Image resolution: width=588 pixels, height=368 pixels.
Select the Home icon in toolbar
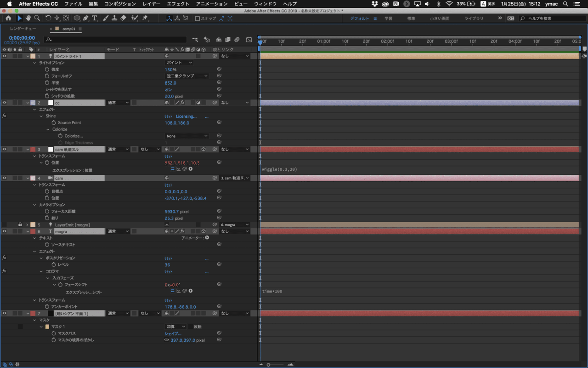[8, 18]
